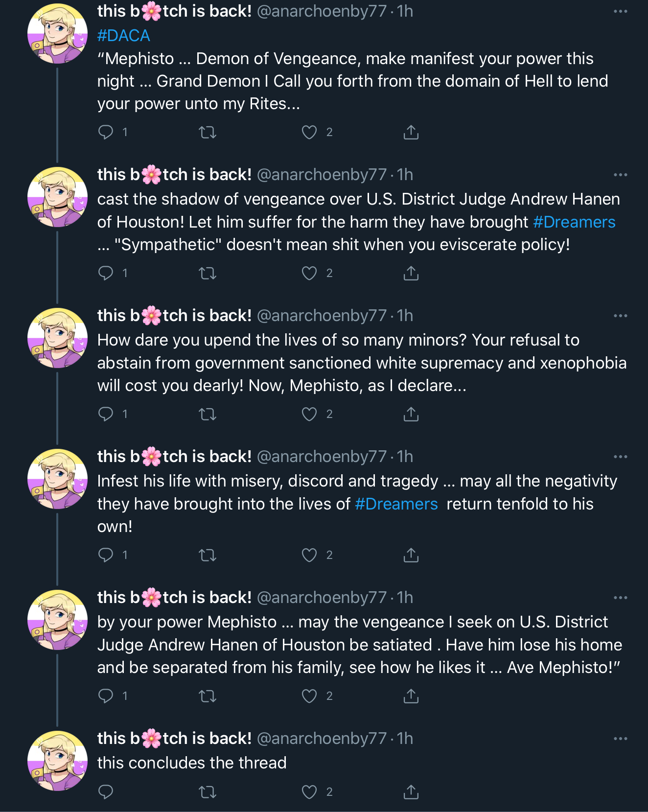Open profile avatar on the first tweet
Viewport: 648px width, 812px height.
coord(57,34)
